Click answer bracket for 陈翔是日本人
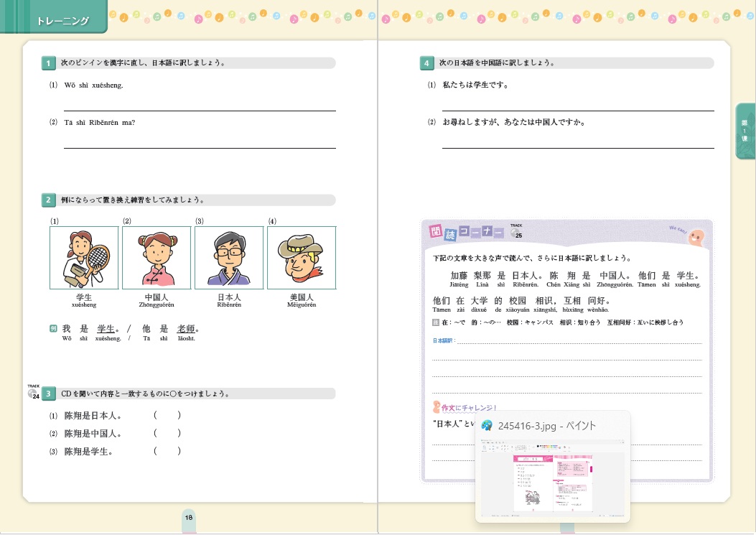 (x=167, y=416)
